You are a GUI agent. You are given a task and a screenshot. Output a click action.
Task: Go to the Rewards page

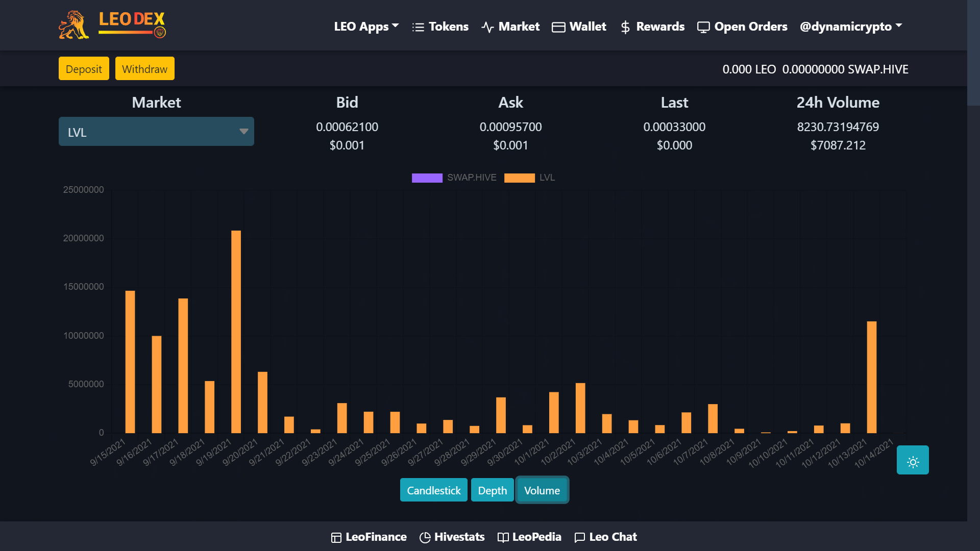652,27
